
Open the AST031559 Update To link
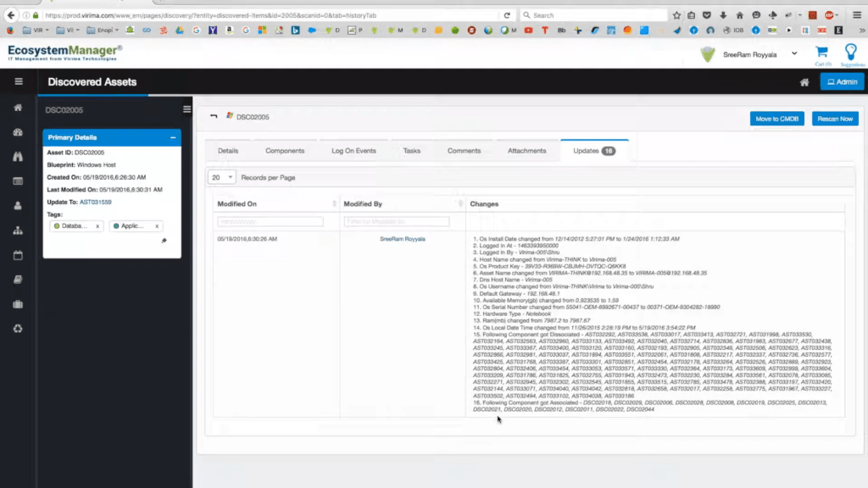point(95,202)
